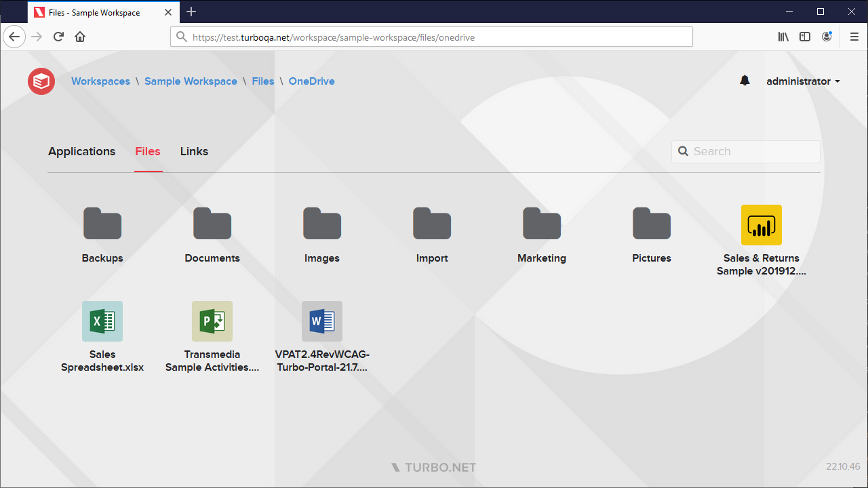Screen dimensions: 868x488
Task: Click the Turbo workspace logo
Action: click(41, 81)
